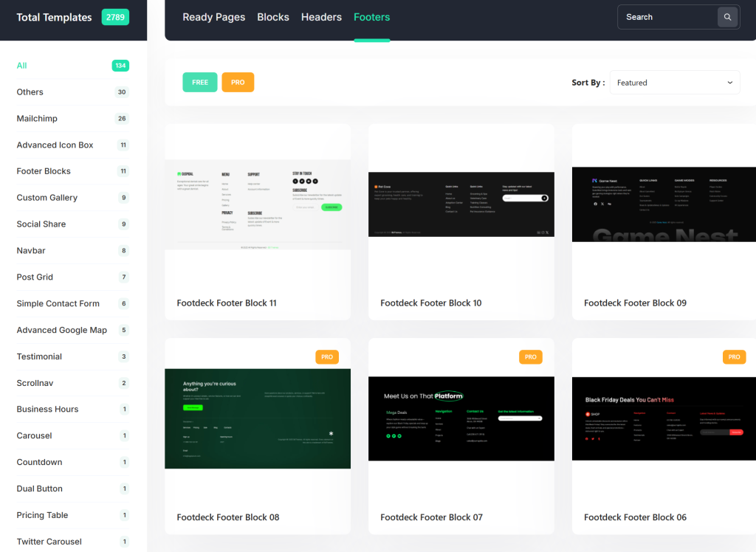Image resolution: width=756 pixels, height=552 pixels.
Task: Click PRO badge on Footer Block 08
Action: pos(327,356)
